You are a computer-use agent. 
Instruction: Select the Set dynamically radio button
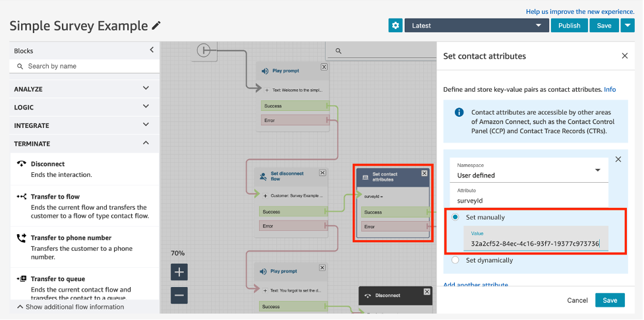tap(455, 260)
